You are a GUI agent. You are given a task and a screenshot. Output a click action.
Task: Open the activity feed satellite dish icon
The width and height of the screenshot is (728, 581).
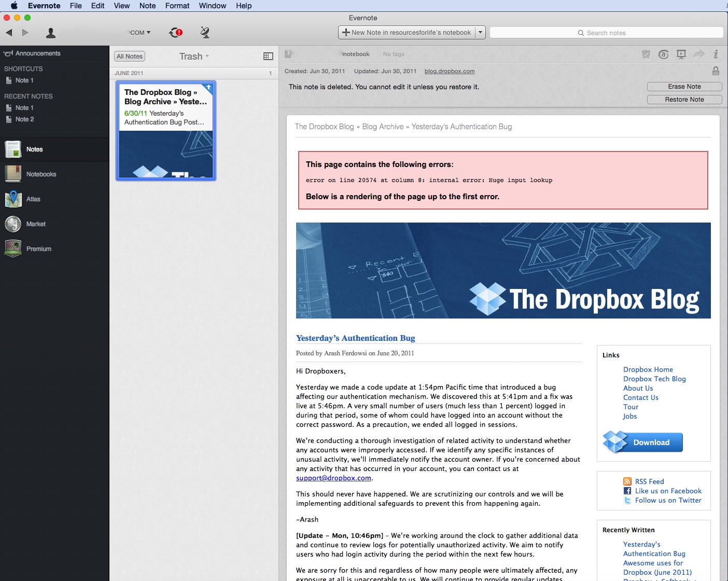pyautogui.click(x=205, y=33)
